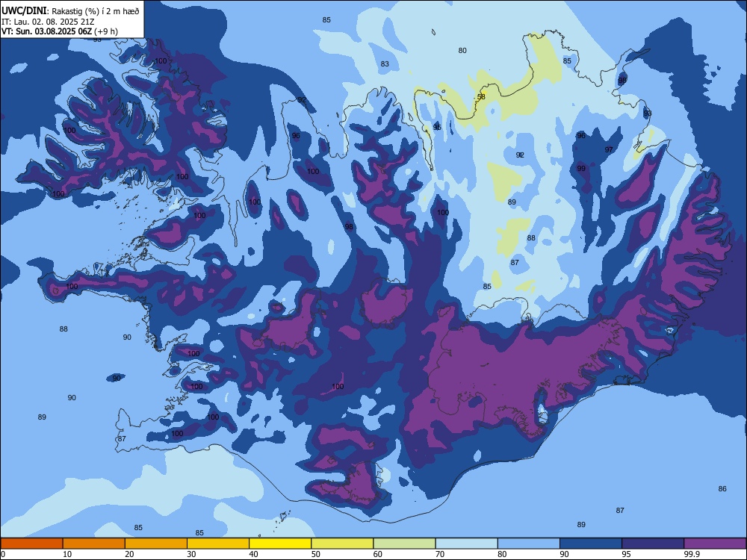Click the map humidity value '58'
Image resolution: width=747 pixels, height=560 pixels.
(481, 96)
